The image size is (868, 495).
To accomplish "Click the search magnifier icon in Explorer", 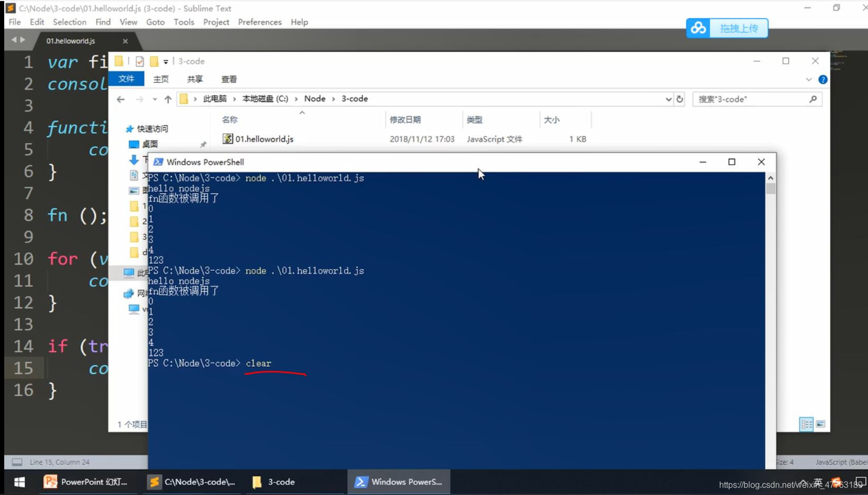I will click(x=813, y=99).
